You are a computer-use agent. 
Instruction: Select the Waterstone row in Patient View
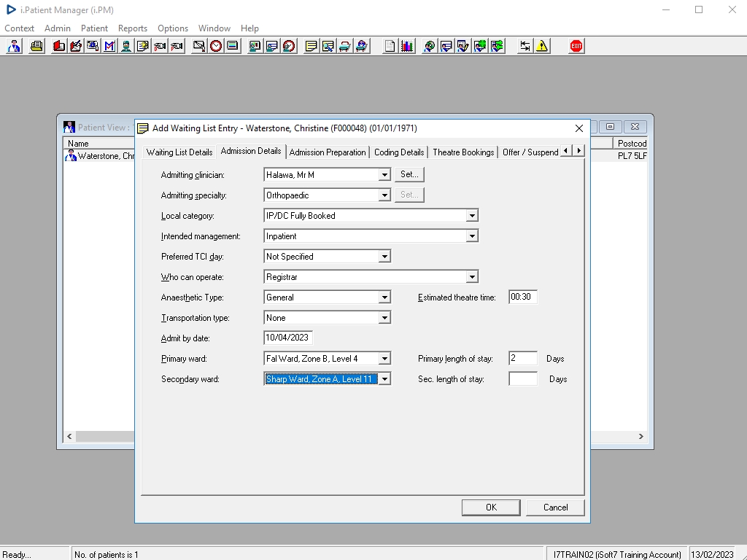pyautogui.click(x=99, y=156)
